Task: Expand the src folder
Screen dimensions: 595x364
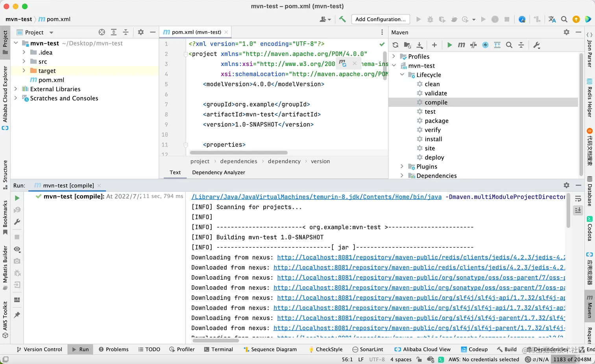Action: click(24, 61)
